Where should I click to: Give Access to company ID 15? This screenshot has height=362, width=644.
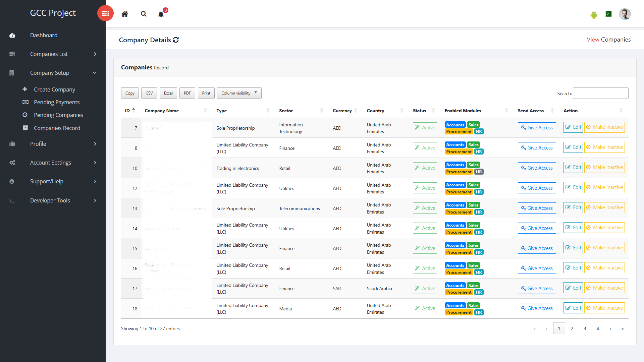pyautogui.click(x=537, y=248)
